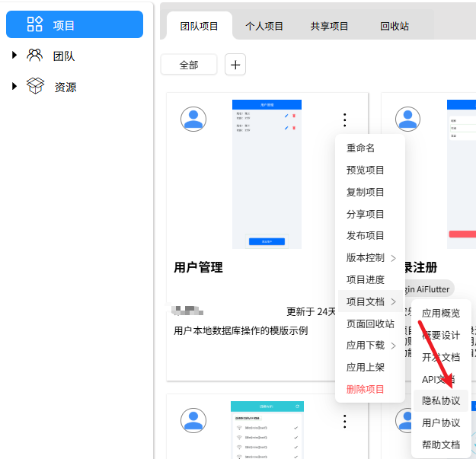Screen dimensions: 476x459
Task: Choose 页面回收站 from context menu
Action: 370,324
